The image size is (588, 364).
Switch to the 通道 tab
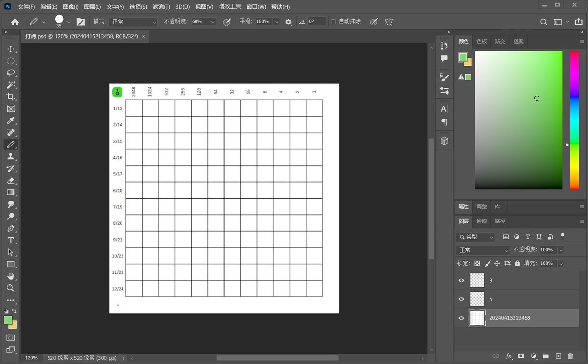[x=482, y=221]
